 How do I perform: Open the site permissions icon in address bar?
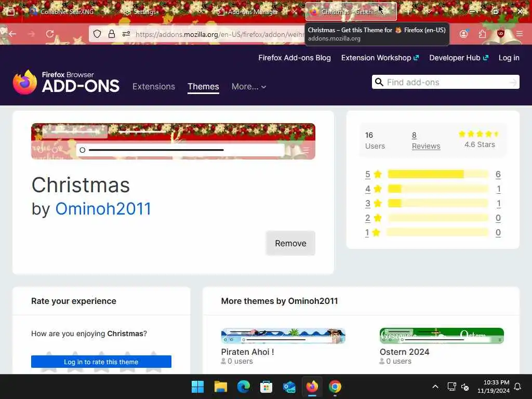126,34
